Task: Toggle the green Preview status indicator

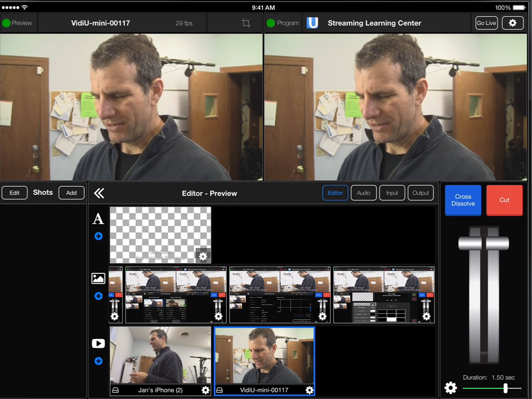Action: click(x=6, y=23)
